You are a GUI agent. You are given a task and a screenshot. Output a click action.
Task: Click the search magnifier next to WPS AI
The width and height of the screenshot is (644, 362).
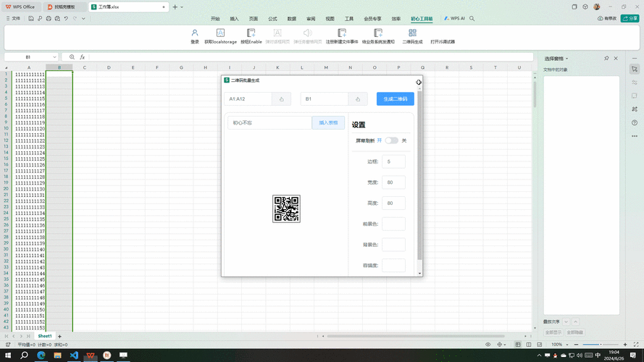[472, 19]
